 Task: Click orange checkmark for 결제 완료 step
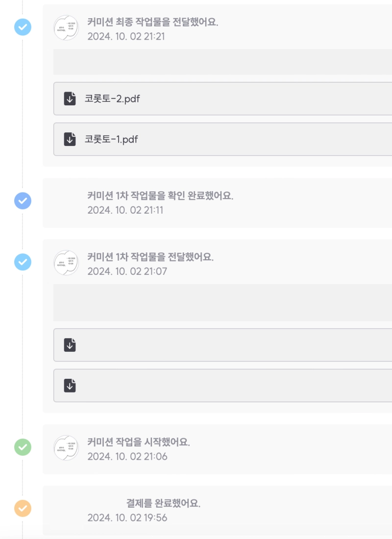coord(23,508)
